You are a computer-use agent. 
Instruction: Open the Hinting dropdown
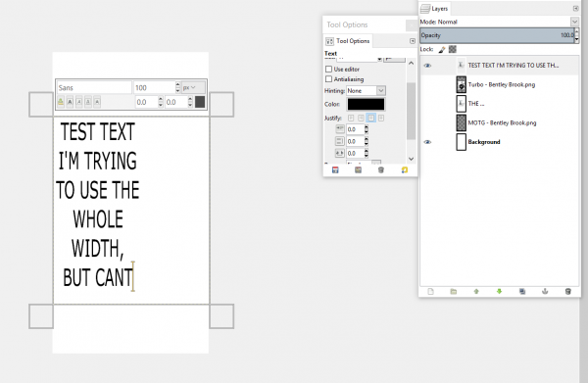pyautogui.click(x=366, y=91)
